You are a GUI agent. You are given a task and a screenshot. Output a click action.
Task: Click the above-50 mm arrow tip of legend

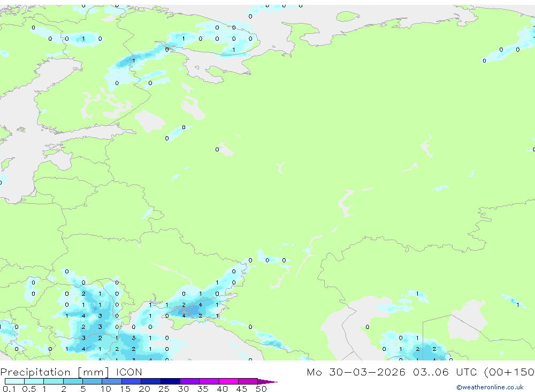click(x=267, y=382)
